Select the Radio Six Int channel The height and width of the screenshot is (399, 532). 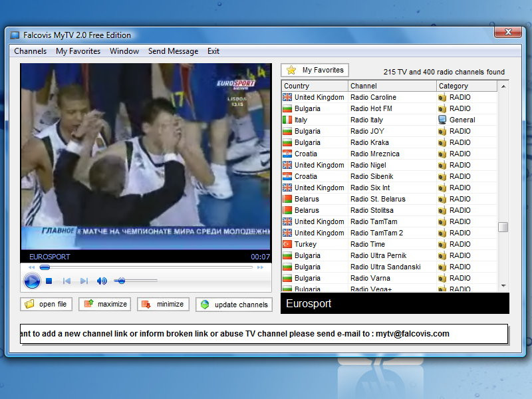click(x=390, y=188)
